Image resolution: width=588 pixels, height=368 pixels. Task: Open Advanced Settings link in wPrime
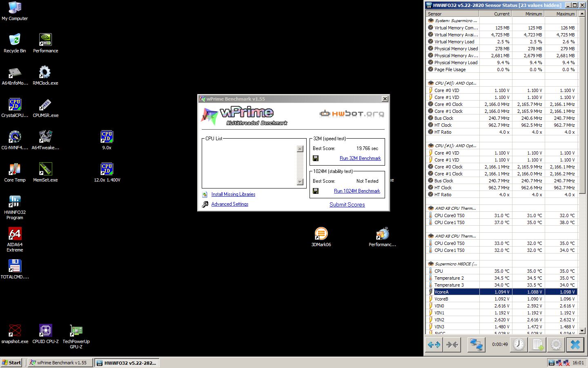point(229,204)
